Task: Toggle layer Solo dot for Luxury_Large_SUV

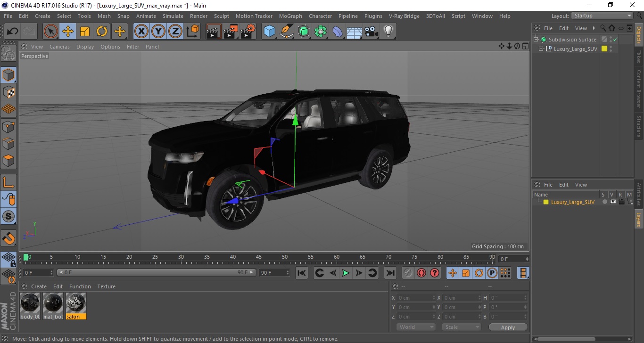Action: click(x=605, y=202)
